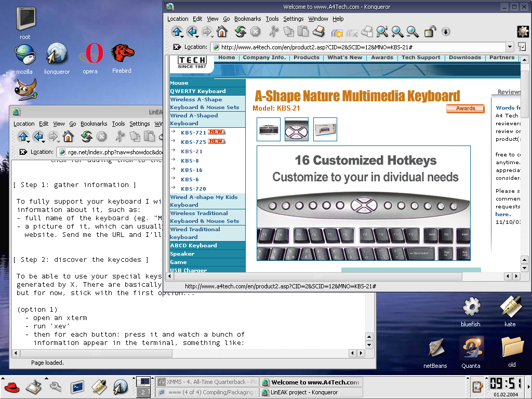Click the Up arrow in A4Tech Konqueror toolbar
The image size is (532, 399).
coord(177,32)
